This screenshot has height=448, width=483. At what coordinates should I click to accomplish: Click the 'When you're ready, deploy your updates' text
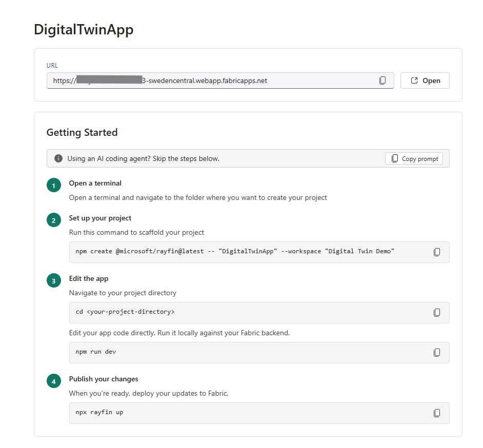(x=149, y=394)
